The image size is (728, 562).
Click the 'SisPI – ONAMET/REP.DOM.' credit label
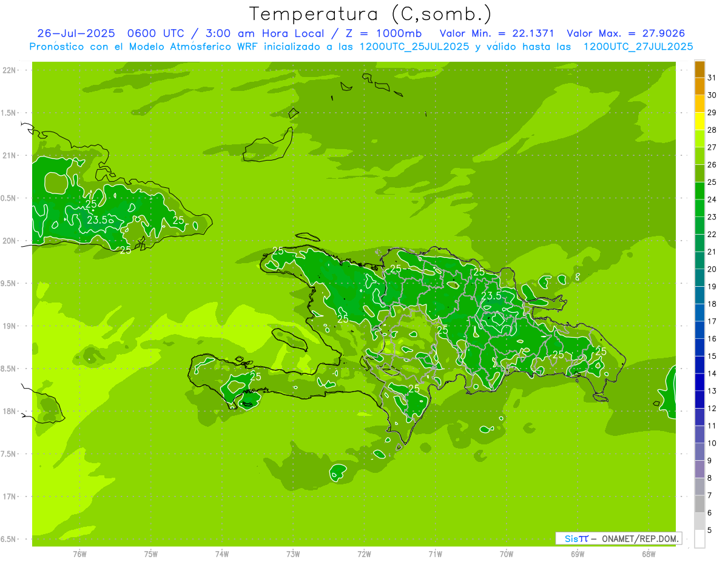click(618, 538)
